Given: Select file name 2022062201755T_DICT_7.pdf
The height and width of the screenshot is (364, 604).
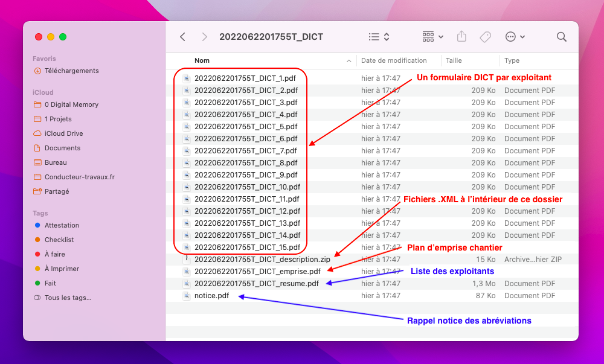Looking at the screenshot, I should tap(246, 151).
